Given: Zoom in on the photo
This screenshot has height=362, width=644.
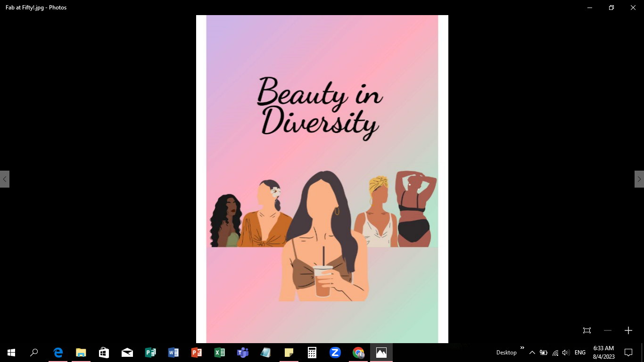Looking at the screenshot, I should coord(628,330).
